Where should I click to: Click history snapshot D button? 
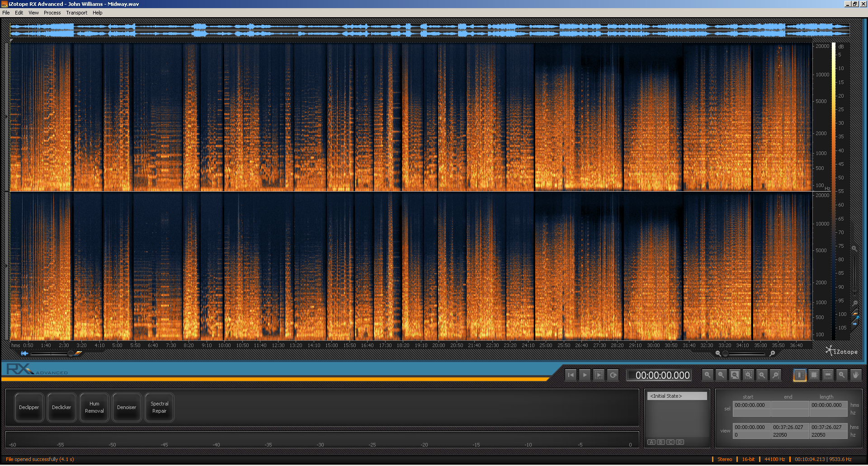pos(680,442)
